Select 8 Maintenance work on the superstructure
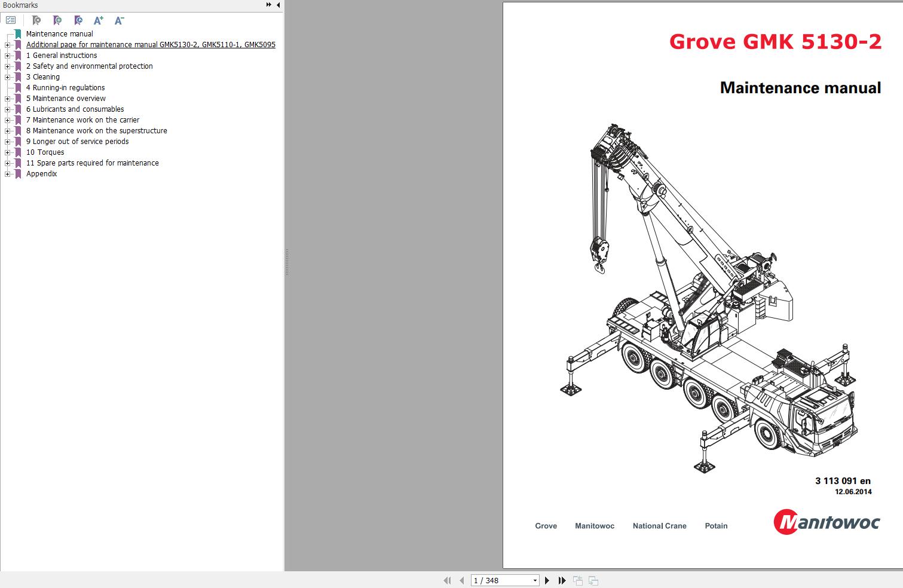 coord(97,131)
